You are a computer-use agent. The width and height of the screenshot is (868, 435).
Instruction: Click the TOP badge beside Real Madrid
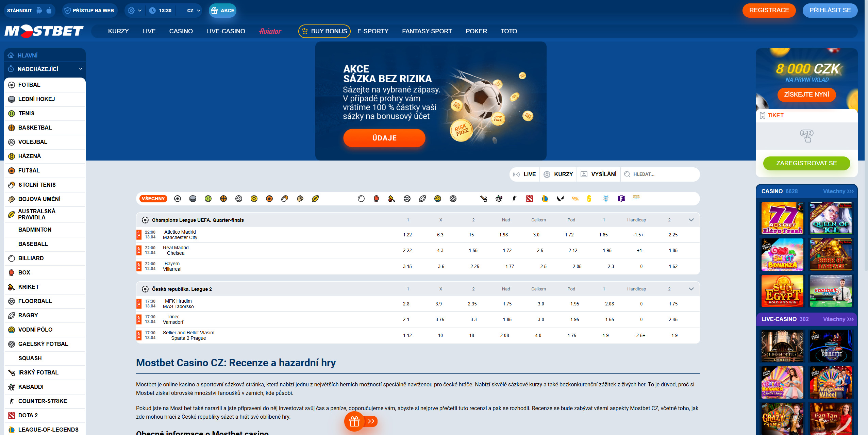[x=139, y=250]
